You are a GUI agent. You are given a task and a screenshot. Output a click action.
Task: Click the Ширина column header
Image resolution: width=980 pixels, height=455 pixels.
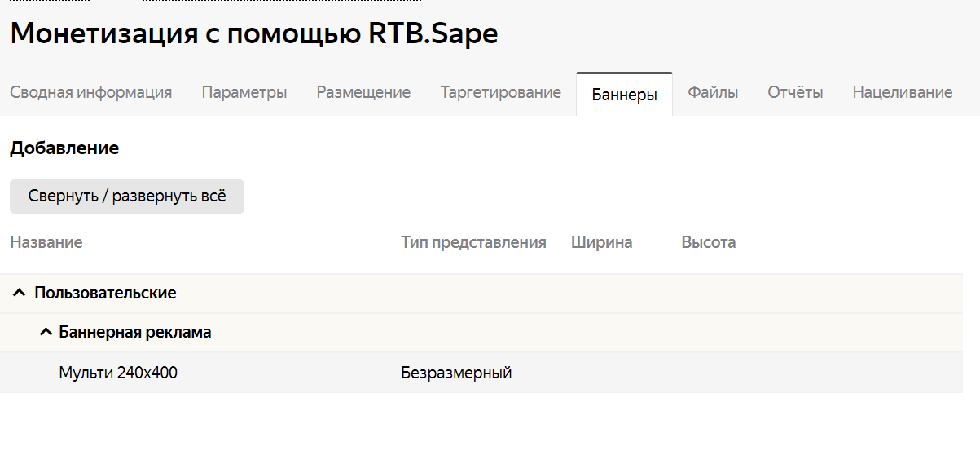(x=602, y=242)
